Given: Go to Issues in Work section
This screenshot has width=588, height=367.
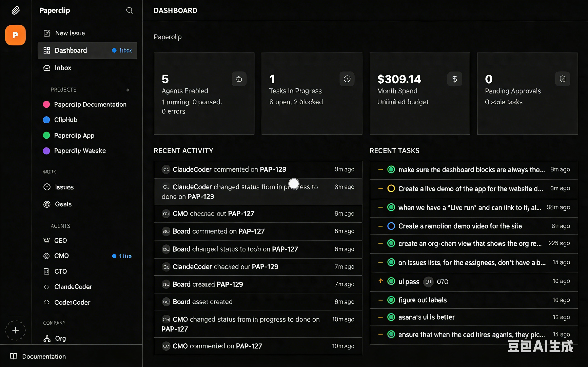Looking at the screenshot, I should click(64, 187).
